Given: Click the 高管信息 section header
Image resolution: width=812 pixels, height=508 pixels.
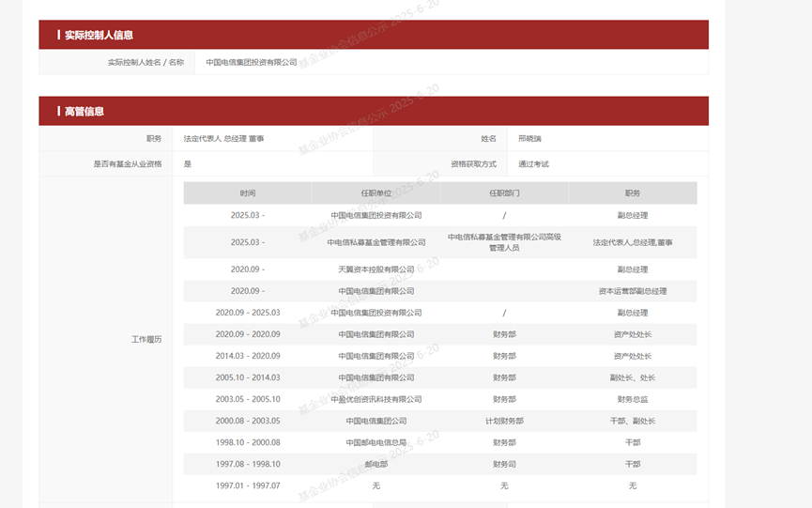Looking at the screenshot, I should [x=374, y=111].
